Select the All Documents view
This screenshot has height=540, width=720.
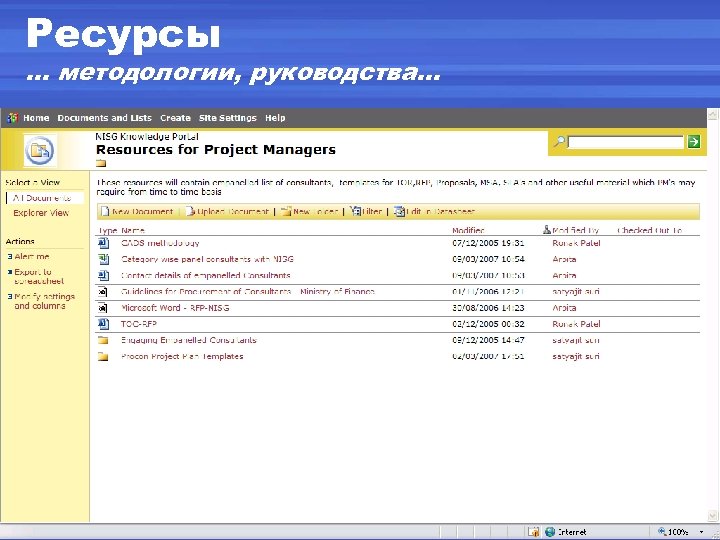[42, 198]
